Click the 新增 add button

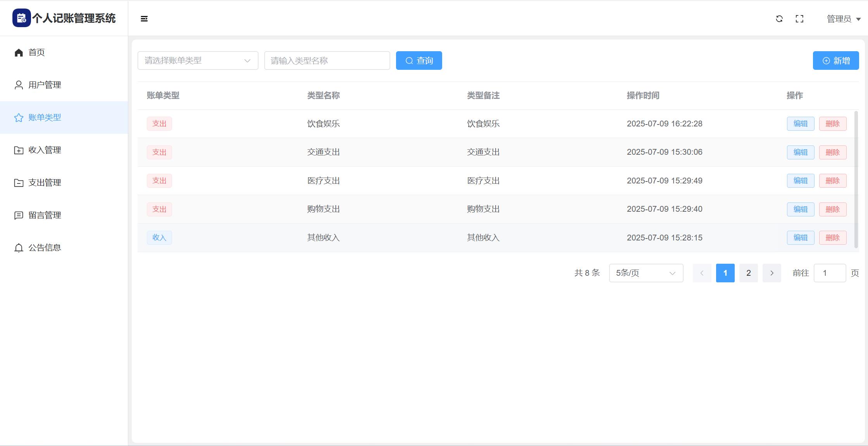[835, 61]
